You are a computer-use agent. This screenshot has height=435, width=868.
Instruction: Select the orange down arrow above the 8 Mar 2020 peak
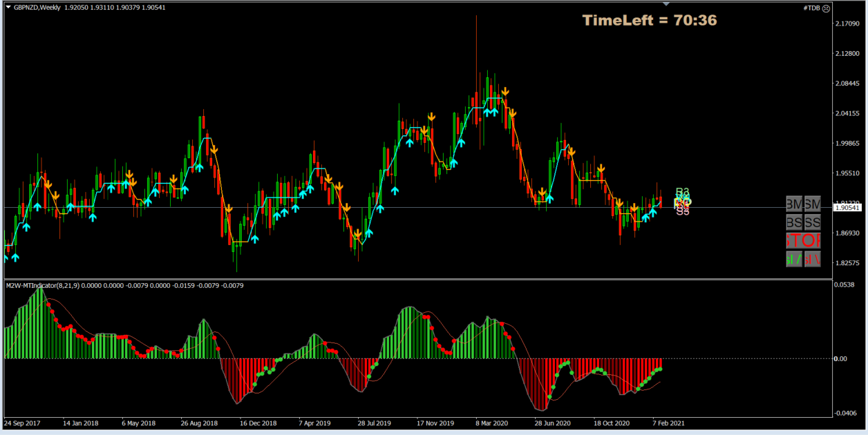coord(505,90)
